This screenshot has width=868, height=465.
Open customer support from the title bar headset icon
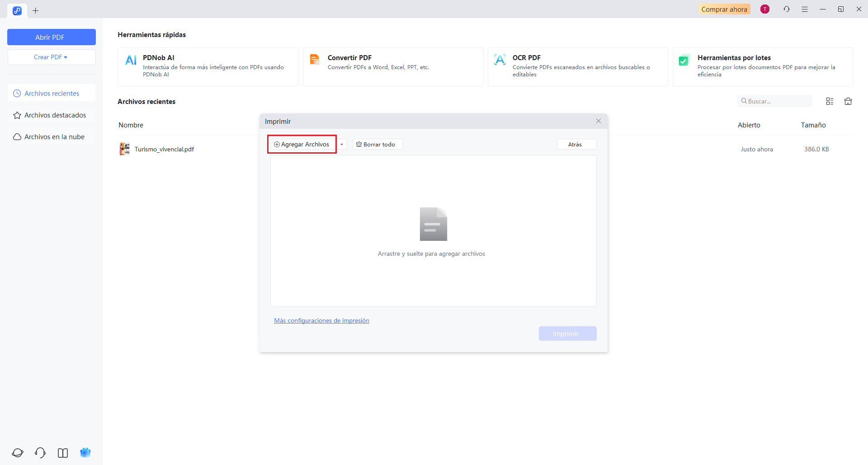pos(787,9)
